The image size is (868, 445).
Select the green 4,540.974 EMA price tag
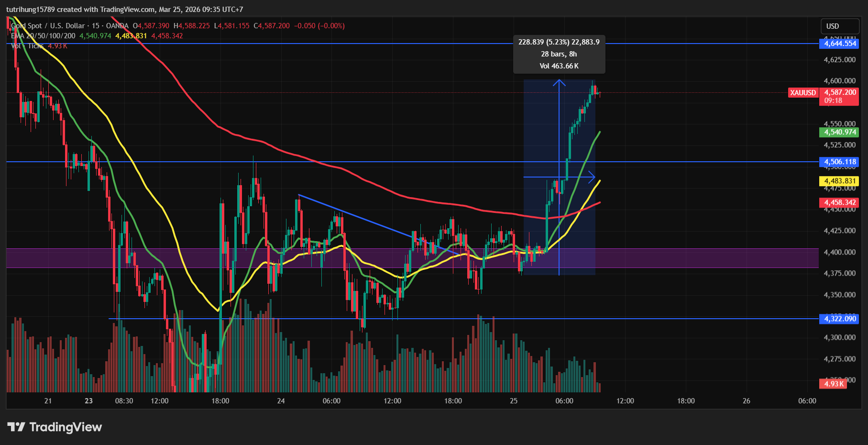point(839,133)
